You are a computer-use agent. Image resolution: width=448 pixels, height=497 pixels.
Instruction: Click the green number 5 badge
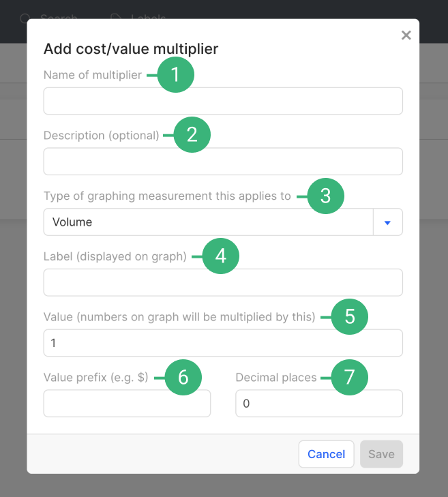[x=350, y=316]
